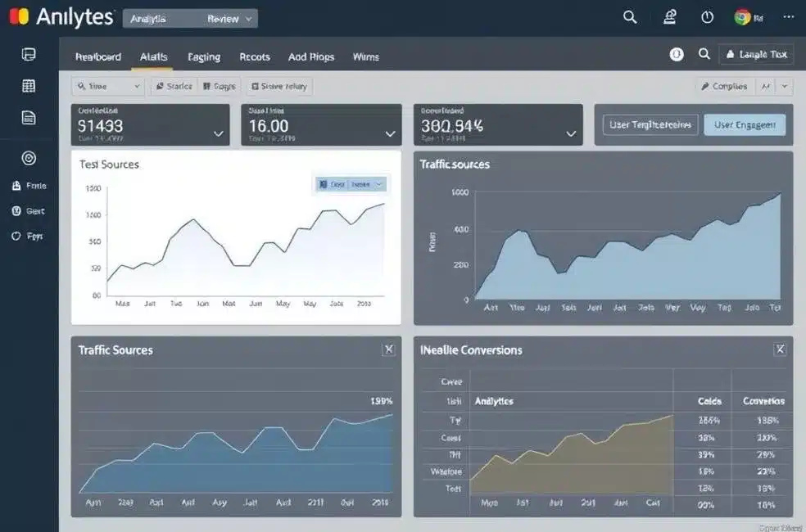Switch to the Add Riogs tab
The image size is (806, 532).
point(310,56)
